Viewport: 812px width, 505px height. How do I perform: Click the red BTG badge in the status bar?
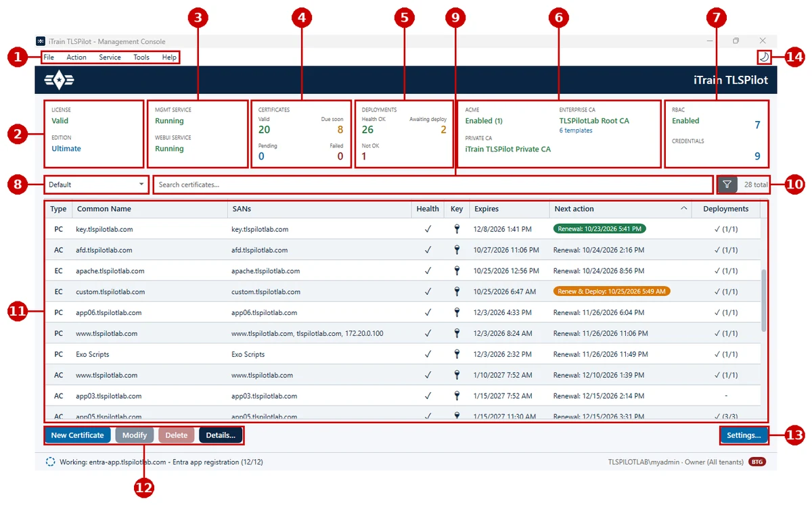pyautogui.click(x=757, y=462)
